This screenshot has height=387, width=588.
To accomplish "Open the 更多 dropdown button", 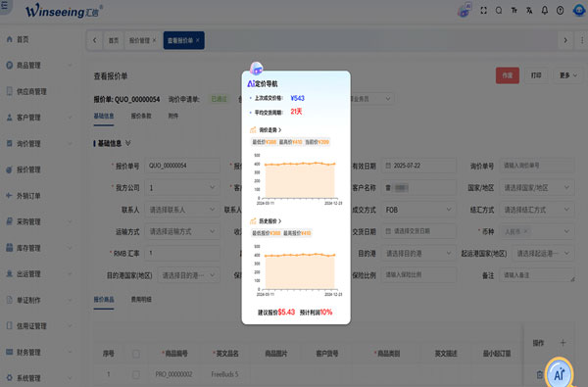I will 568,75.
